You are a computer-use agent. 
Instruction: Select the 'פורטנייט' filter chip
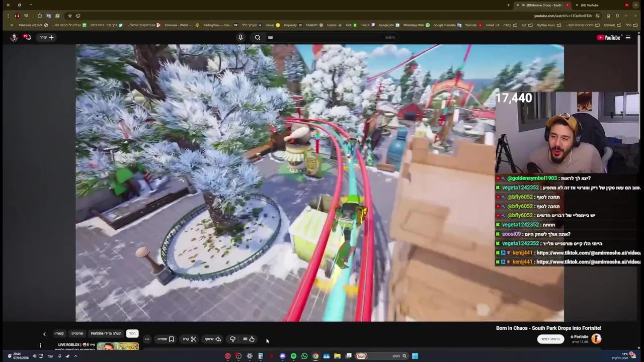(77, 333)
